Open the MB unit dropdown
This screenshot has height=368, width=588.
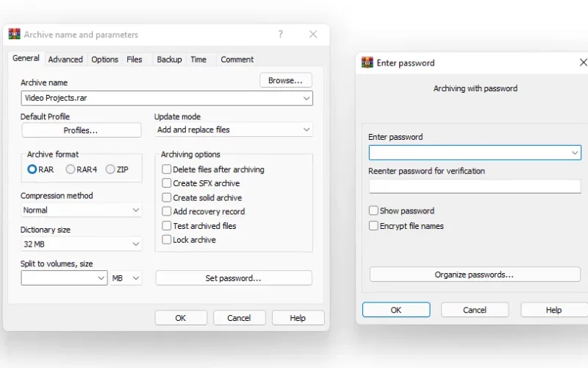pos(126,278)
